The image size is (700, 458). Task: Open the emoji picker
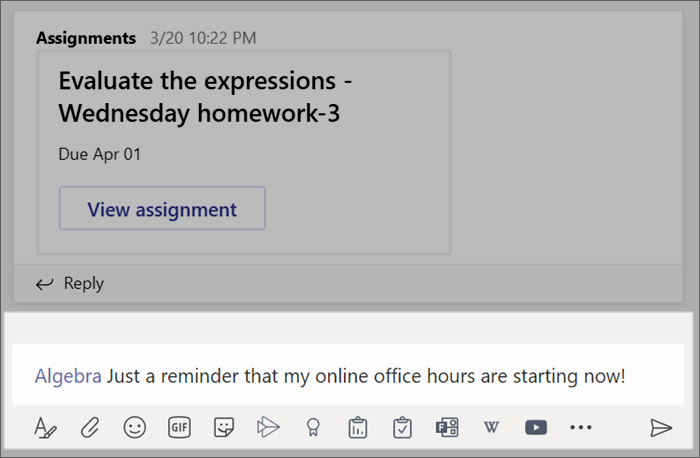pos(134,428)
